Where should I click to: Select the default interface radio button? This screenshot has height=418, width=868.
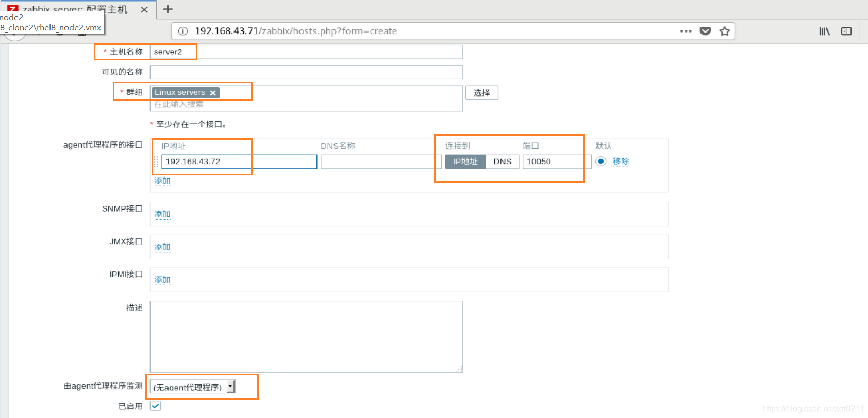pos(600,161)
